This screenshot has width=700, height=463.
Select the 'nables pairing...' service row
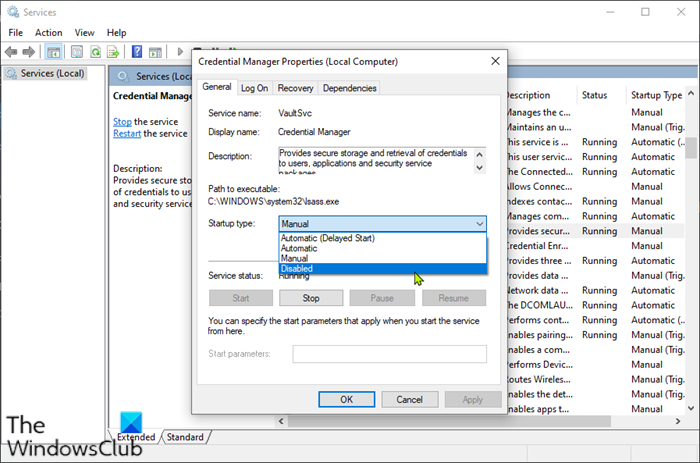pyautogui.click(x=596, y=335)
